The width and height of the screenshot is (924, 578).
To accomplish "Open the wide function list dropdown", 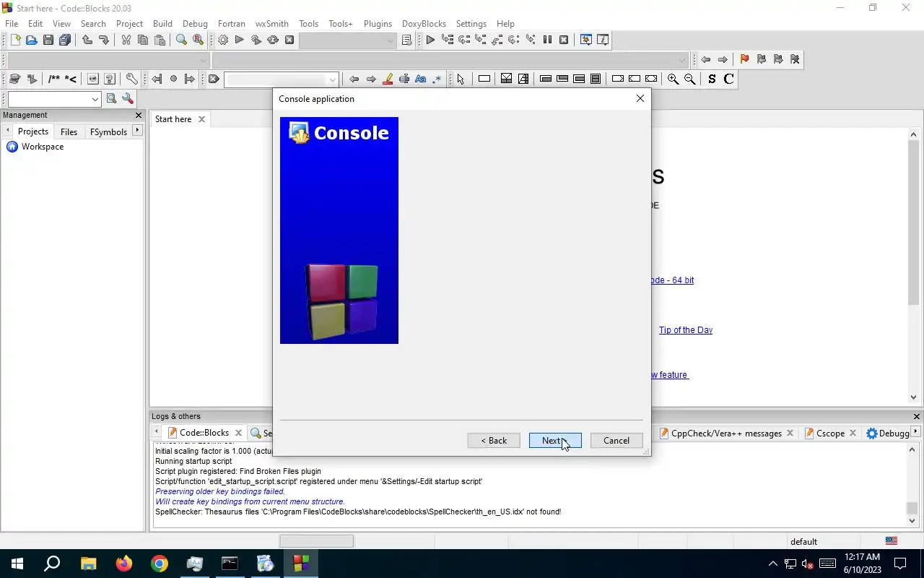I will (450, 60).
